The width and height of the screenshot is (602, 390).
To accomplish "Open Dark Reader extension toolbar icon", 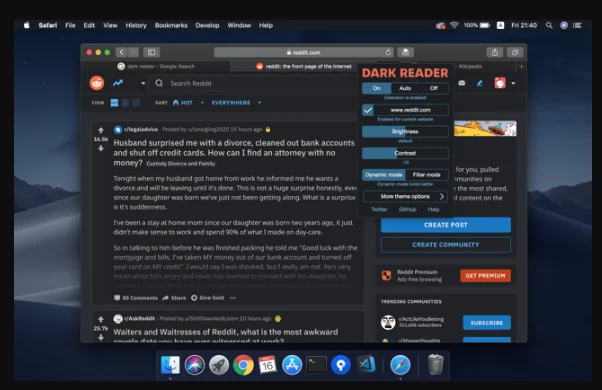I will (405, 52).
